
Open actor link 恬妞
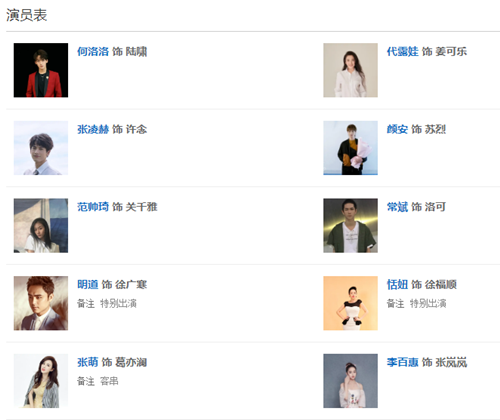click(x=397, y=285)
